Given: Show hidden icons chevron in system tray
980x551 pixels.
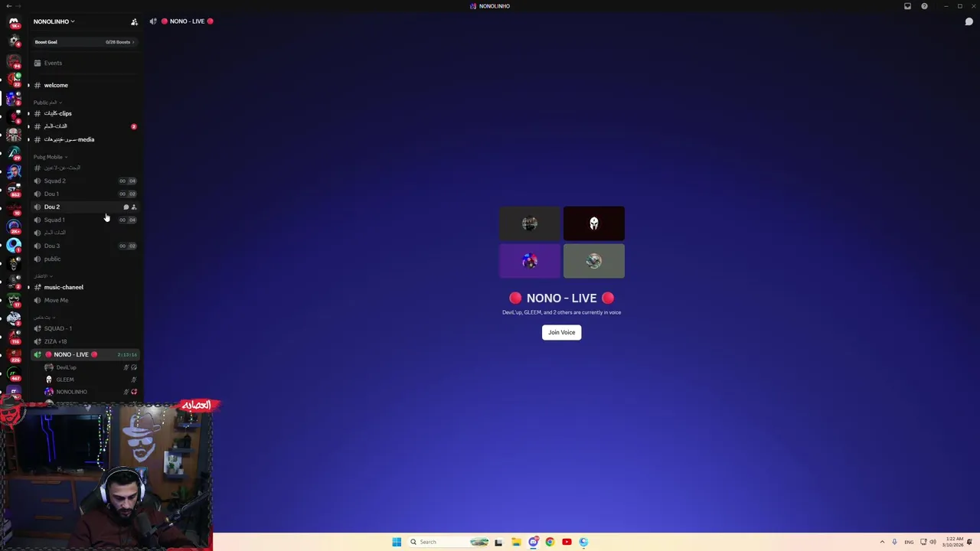Looking at the screenshot, I should 882,542.
